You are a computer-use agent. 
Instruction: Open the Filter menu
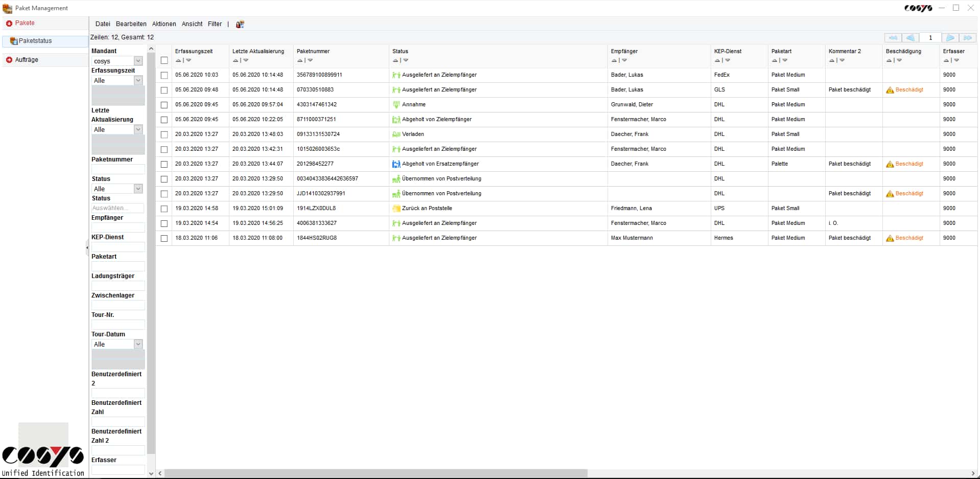tap(215, 24)
